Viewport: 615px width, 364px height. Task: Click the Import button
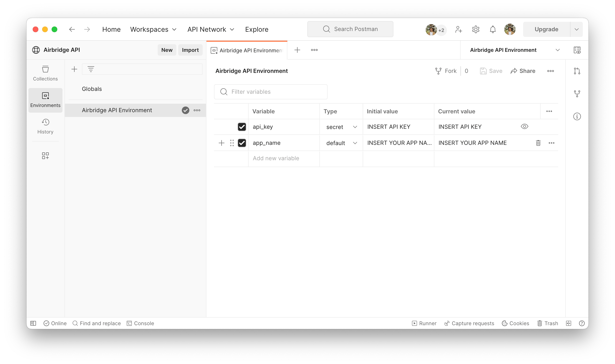coord(190,50)
